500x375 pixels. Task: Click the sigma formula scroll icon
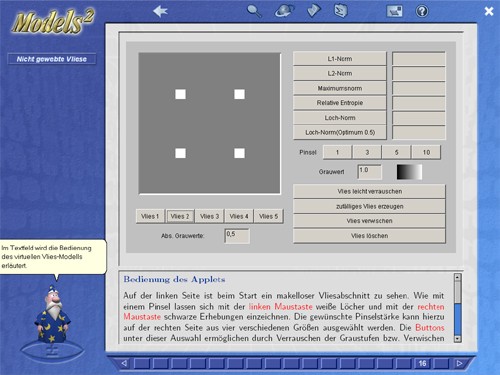341,11
